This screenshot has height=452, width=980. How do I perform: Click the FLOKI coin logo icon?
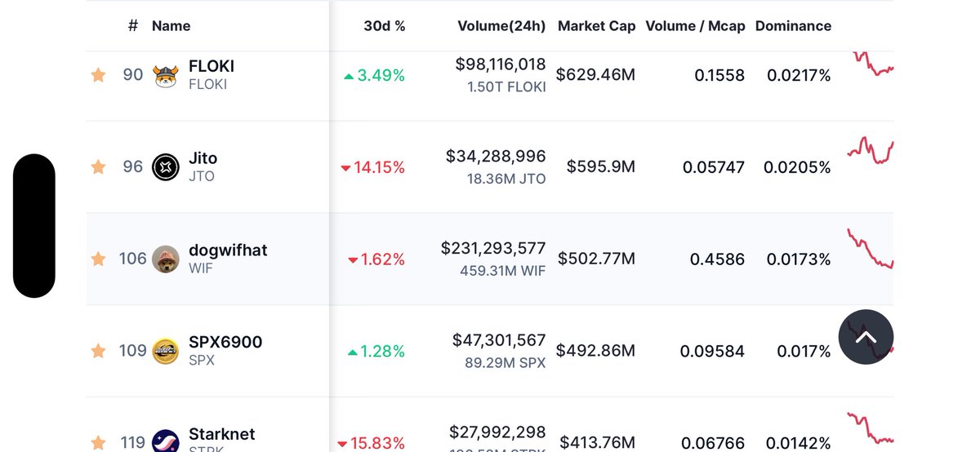(x=166, y=75)
